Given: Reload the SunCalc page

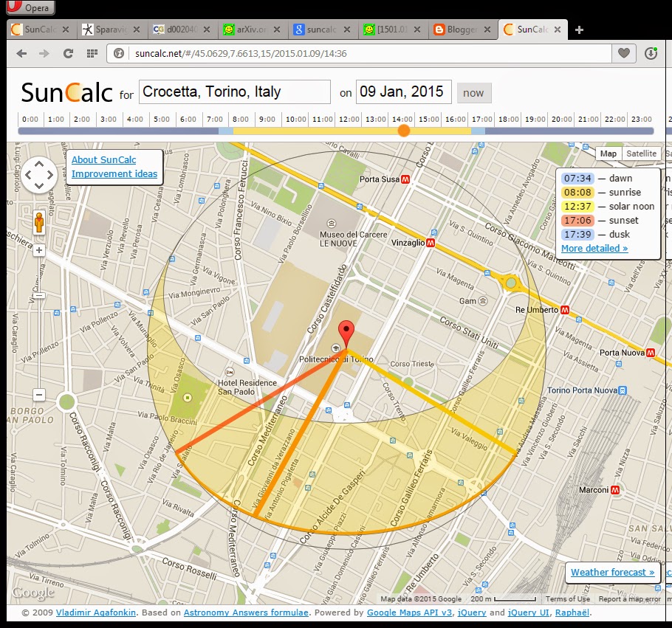Looking at the screenshot, I should [x=68, y=54].
